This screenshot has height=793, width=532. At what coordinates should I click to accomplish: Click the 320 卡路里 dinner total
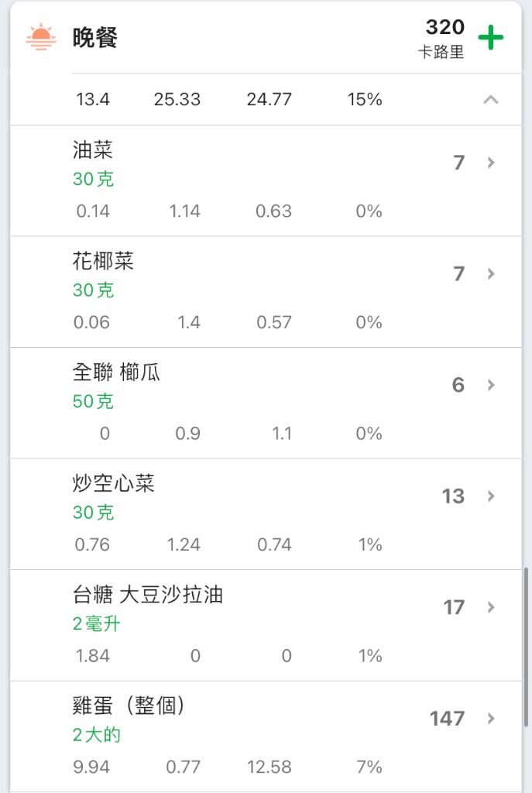click(x=442, y=38)
